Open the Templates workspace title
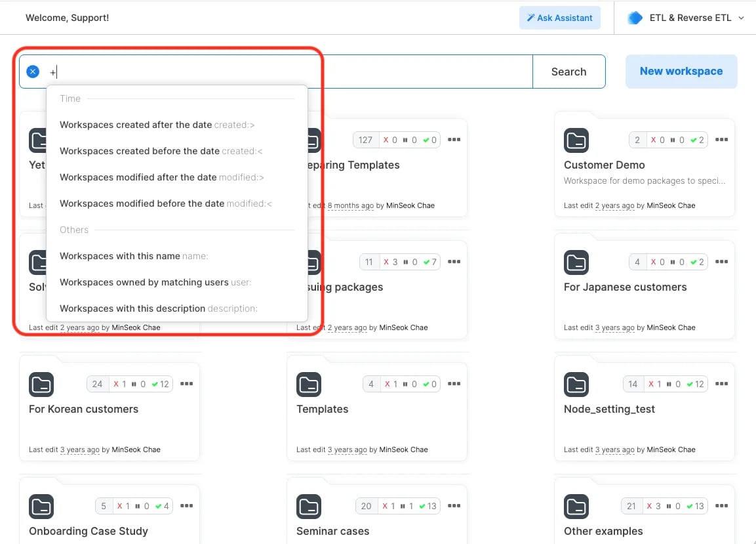Screen dimensions: 756x544 click(x=322, y=409)
